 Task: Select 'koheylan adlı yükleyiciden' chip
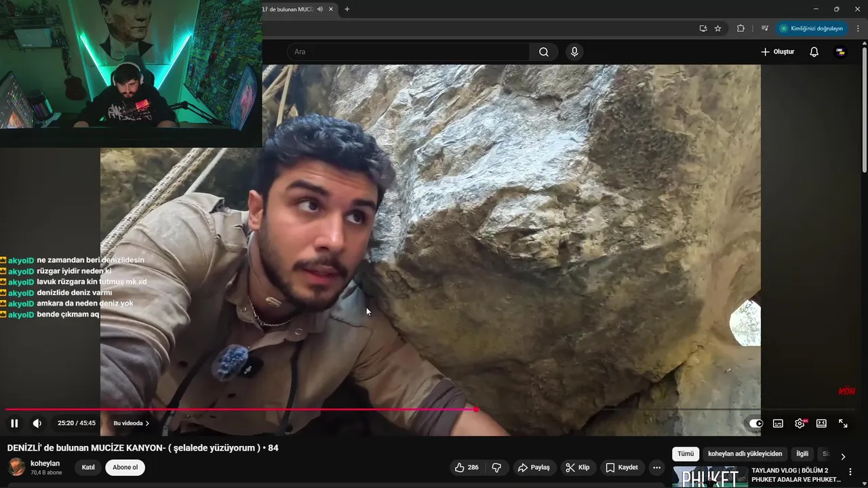tap(745, 454)
